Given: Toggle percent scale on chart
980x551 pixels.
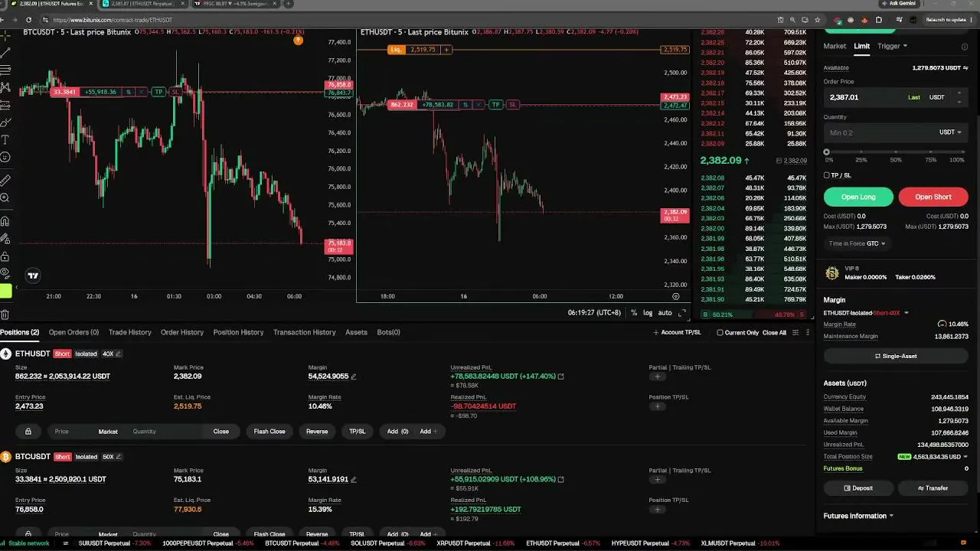Looking at the screenshot, I should [x=633, y=313].
